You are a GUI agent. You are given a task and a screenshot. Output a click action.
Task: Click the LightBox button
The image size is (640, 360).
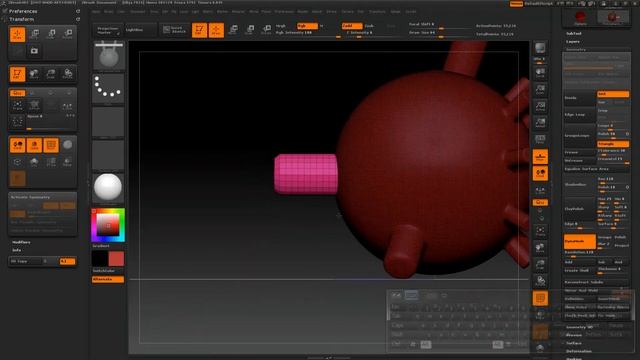pyautogui.click(x=140, y=30)
